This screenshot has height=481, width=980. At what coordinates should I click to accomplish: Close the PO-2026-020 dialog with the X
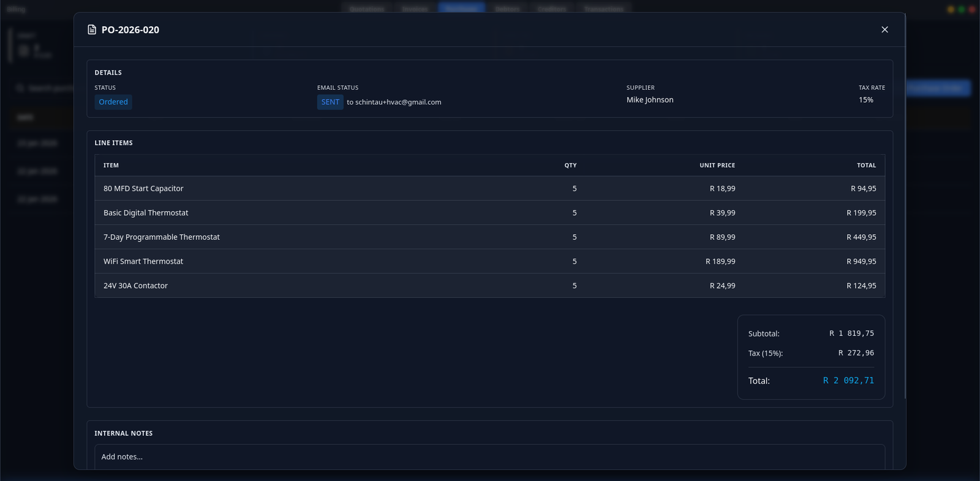pos(884,29)
